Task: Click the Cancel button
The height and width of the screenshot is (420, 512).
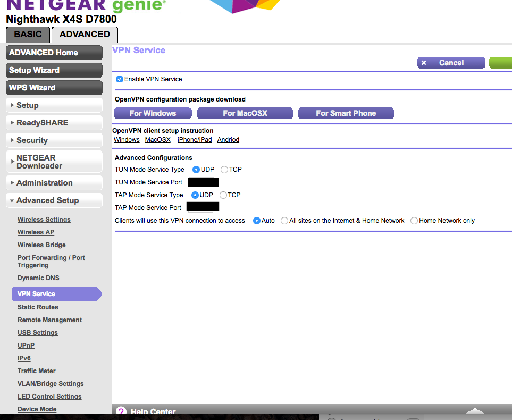Action: (x=451, y=63)
